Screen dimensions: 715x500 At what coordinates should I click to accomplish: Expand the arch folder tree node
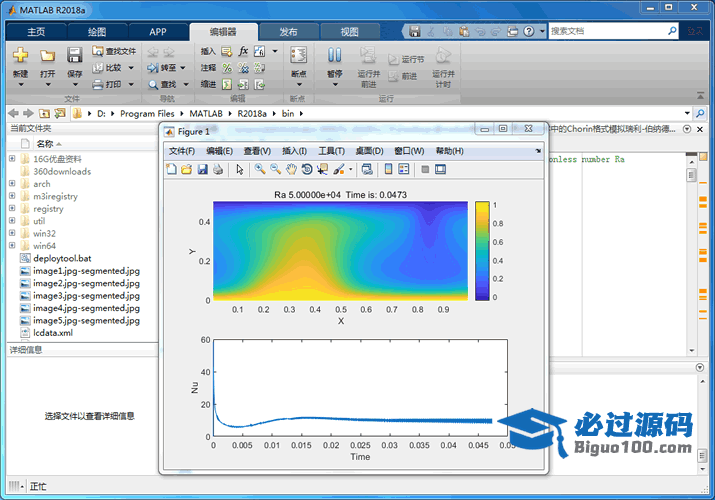click(12, 183)
